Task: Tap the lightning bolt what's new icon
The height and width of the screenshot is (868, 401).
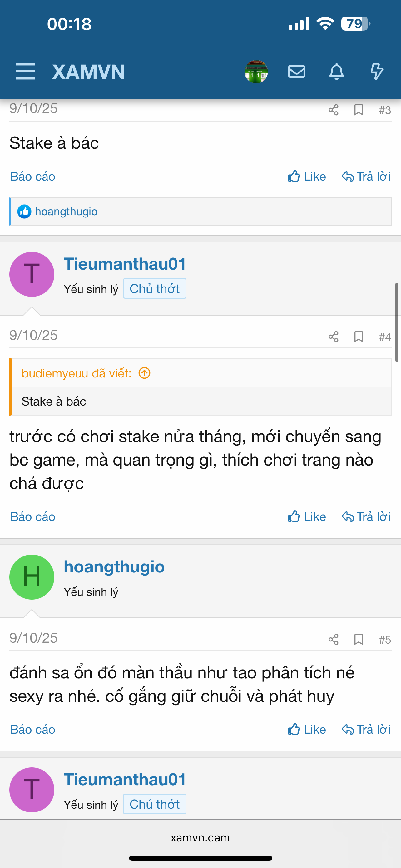Action: [x=376, y=72]
